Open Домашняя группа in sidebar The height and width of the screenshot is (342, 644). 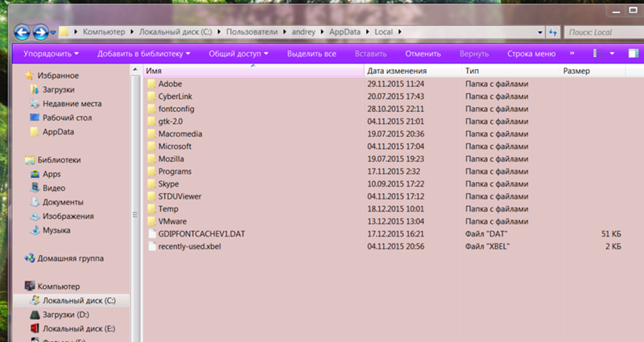[x=70, y=258]
